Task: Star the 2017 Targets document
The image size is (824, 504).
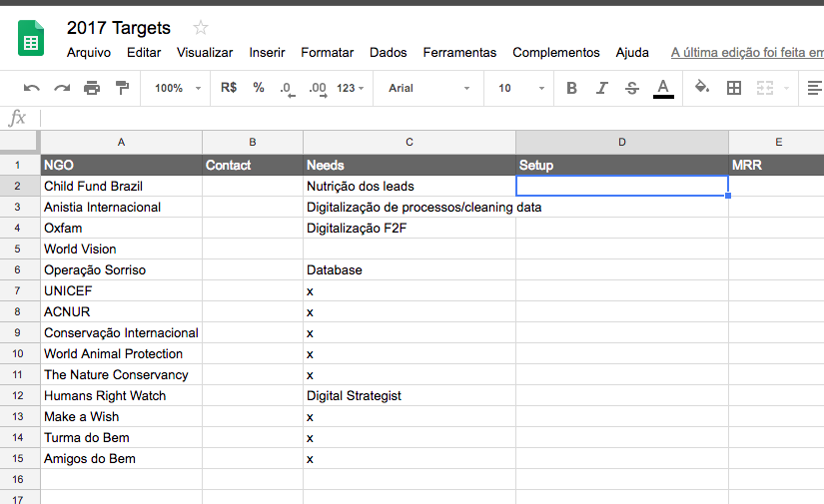Action: click(201, 28)
